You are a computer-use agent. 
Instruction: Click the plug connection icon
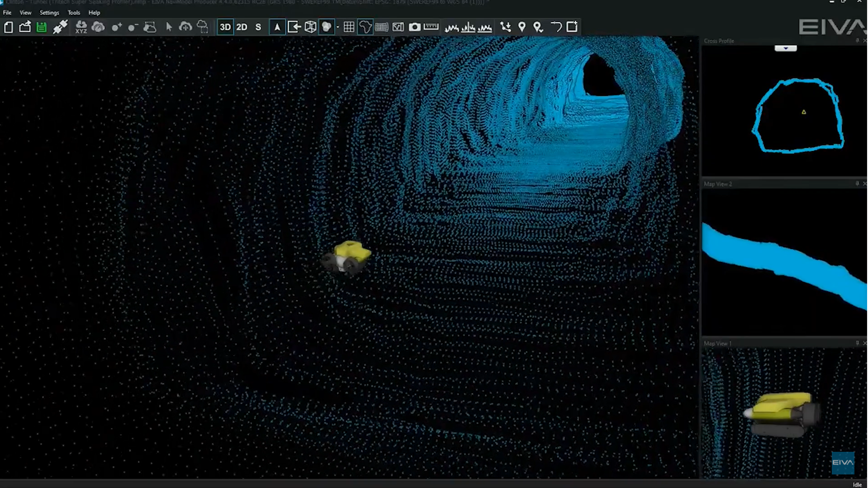tap(60, 27)
